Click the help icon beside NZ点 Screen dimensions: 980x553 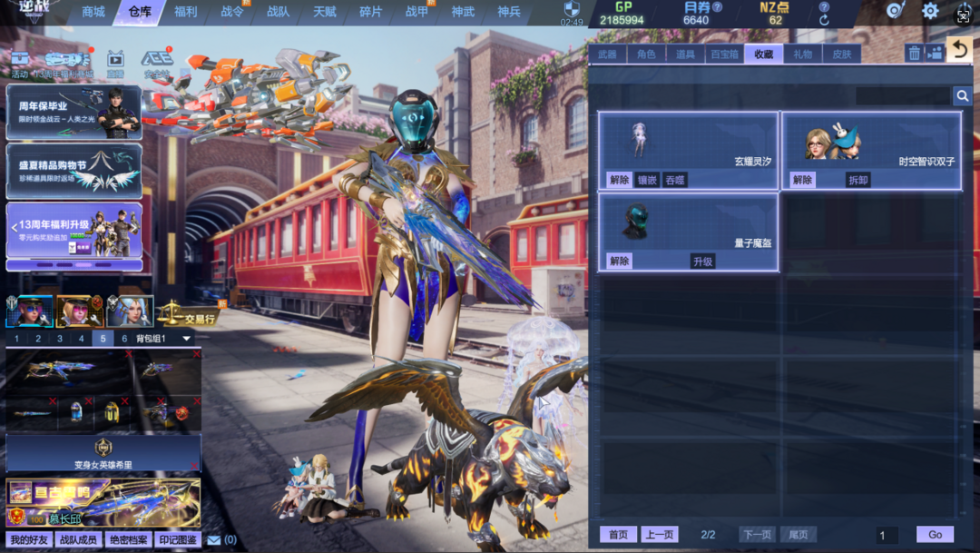[824, 7]
